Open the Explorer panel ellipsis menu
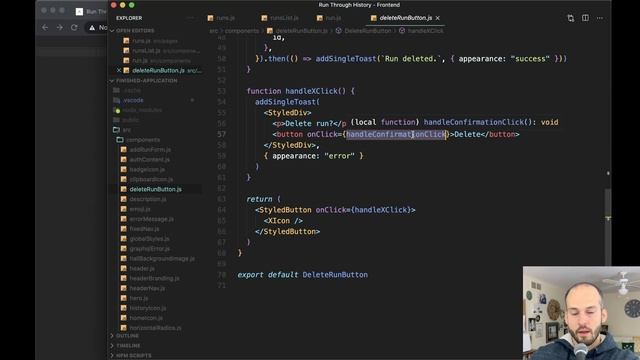The height and width of the screenshot is (360, 640). [x=190, y=18]
